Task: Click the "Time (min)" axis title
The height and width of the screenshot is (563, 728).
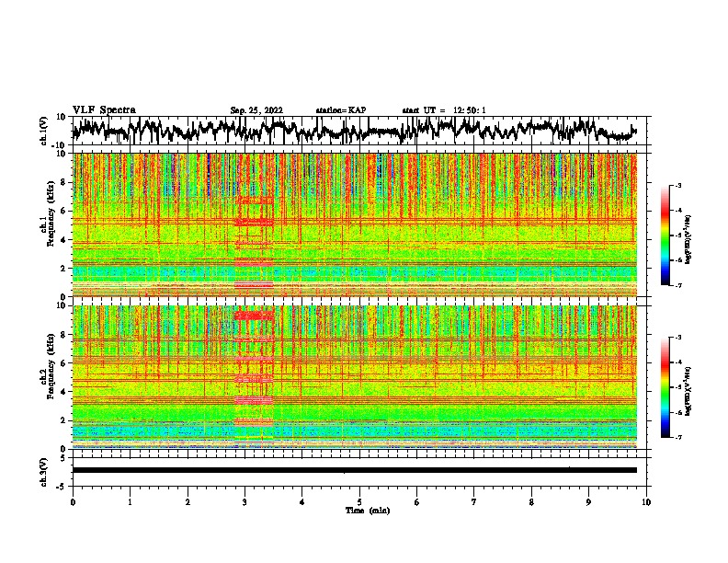Action: 368,511
